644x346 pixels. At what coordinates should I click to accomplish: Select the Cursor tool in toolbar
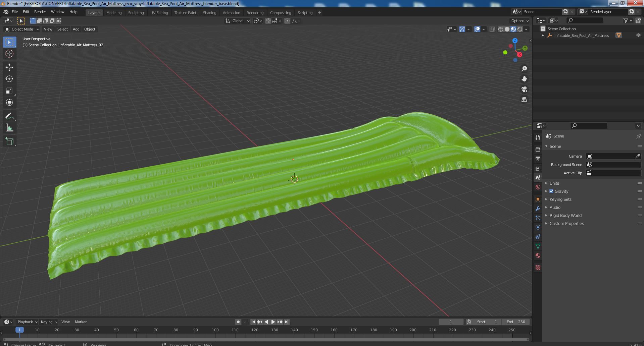point(9,54)
